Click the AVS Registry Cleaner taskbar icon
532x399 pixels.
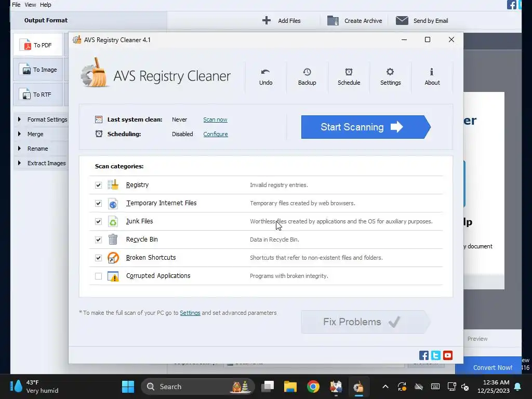(x=358, y=387)
